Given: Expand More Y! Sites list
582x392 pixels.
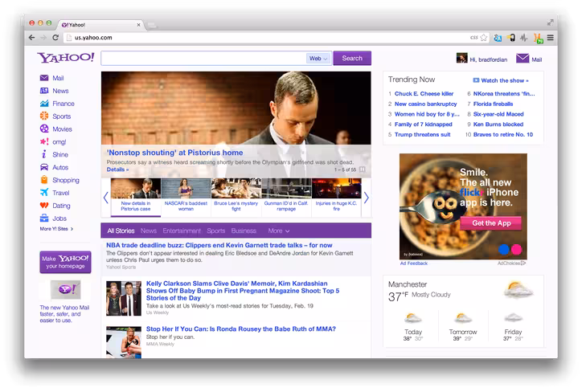Looking at the screenshot, I should [56, 229].
